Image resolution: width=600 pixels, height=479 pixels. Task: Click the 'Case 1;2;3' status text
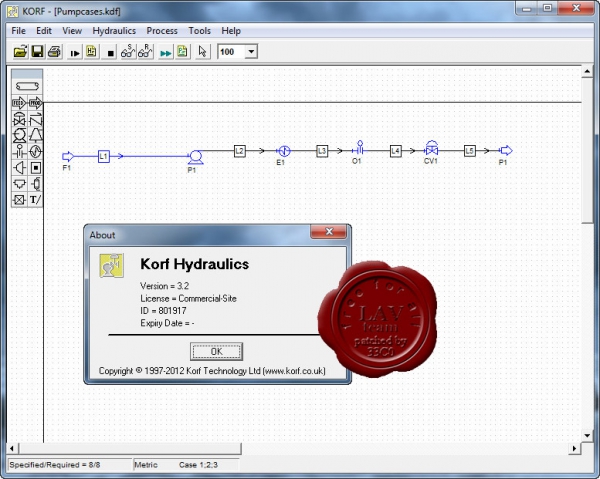pyautogui.click(x=198, y=465)
